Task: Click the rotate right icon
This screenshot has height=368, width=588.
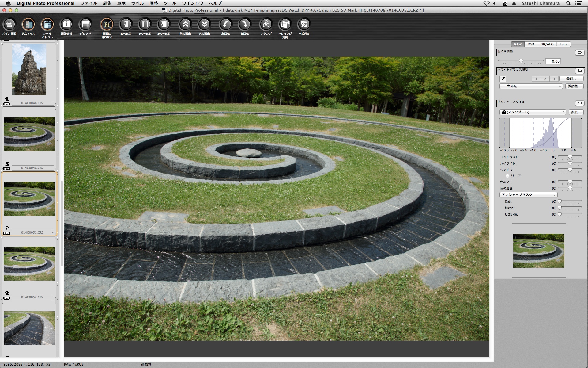Action: (244, 25)
